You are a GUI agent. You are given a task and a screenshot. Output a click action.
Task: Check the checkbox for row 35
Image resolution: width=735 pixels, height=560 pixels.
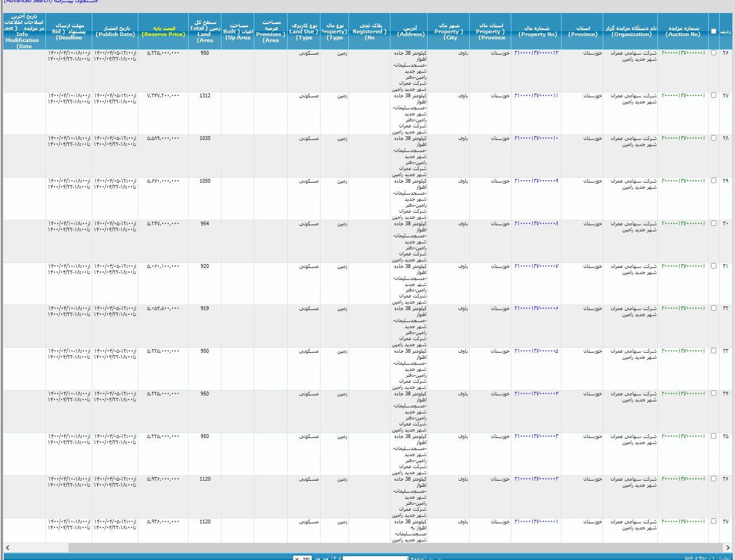point(713,436)
